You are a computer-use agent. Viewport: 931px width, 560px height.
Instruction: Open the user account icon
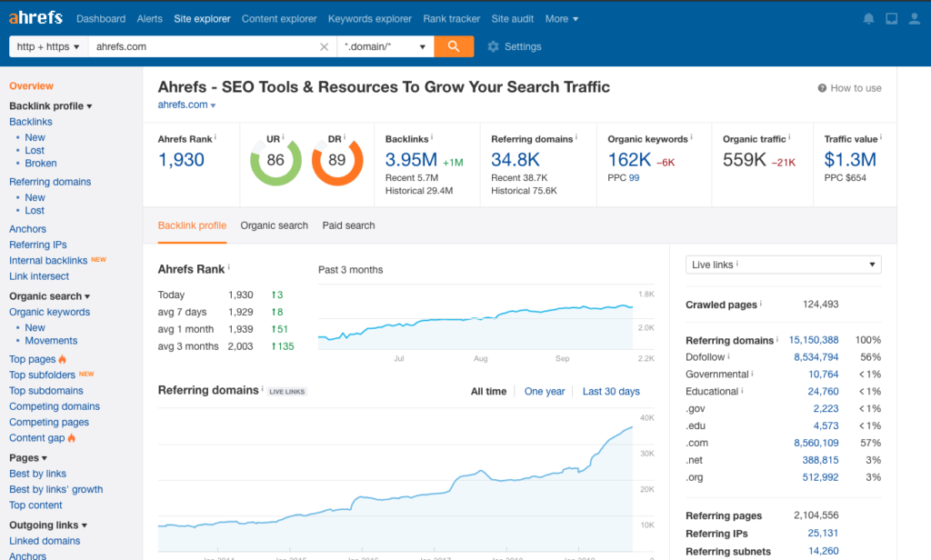915,18
